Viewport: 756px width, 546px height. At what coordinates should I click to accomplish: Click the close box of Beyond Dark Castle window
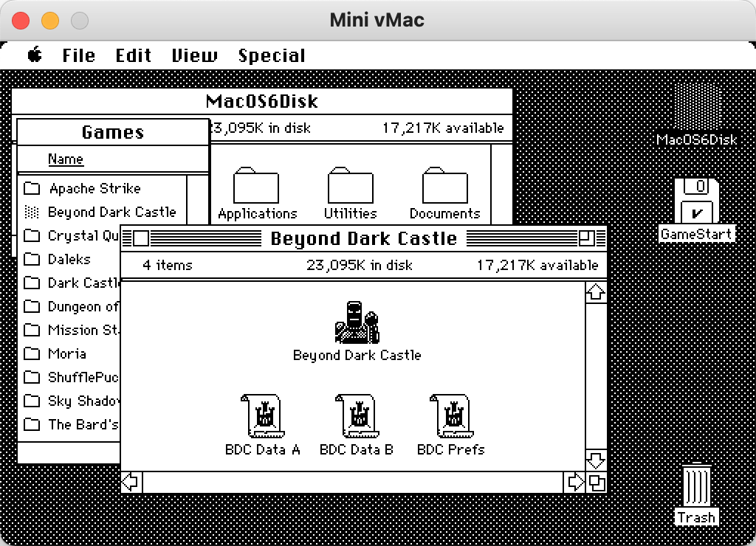coord(141,238)
